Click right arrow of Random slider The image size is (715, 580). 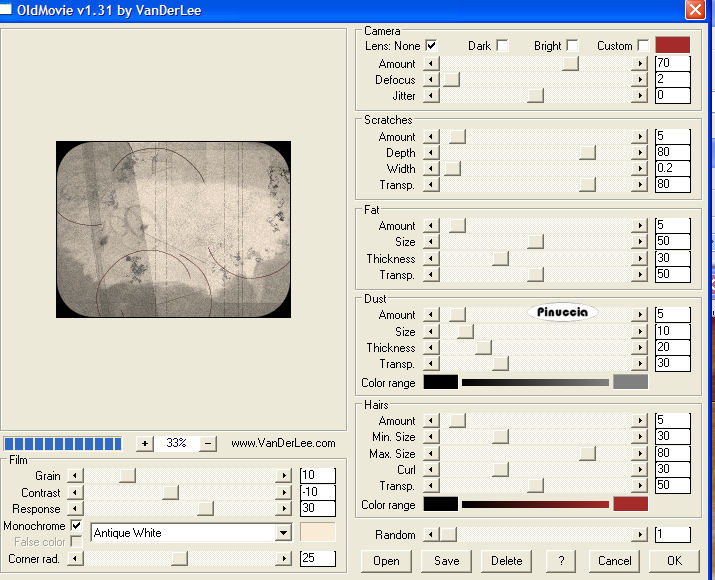tap(640, 535)
